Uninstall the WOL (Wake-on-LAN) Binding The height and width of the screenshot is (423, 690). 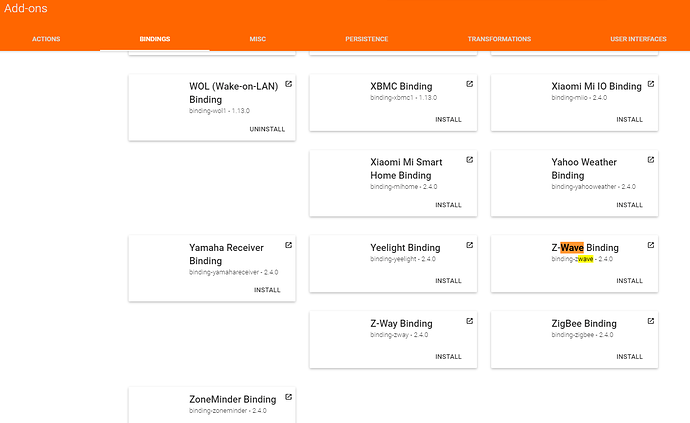coord(267,129)
